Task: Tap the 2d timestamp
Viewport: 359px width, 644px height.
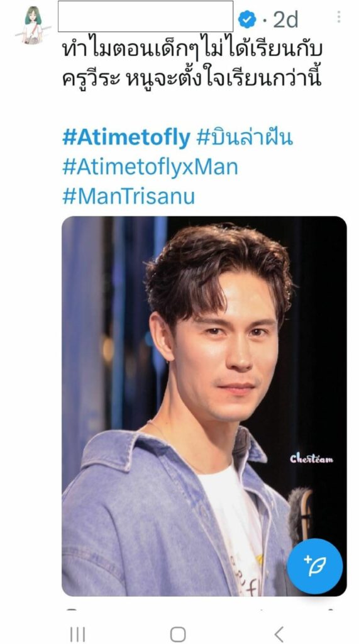Action: pos(285,19)
